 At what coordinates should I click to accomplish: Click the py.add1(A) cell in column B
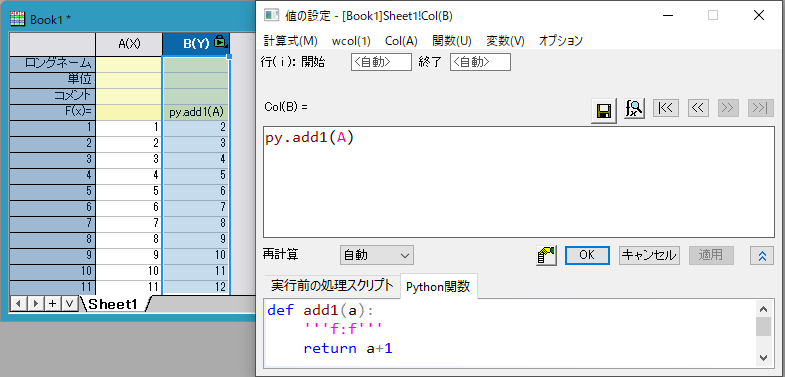tap(196, 112)
